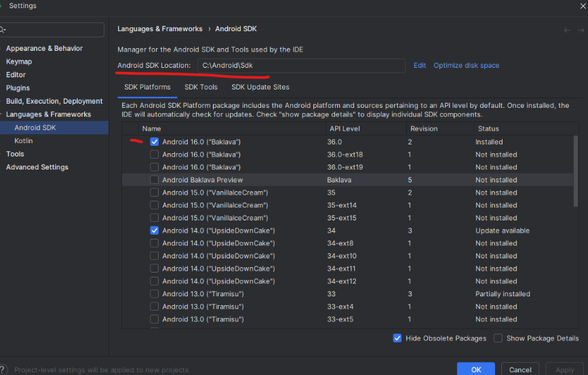Click the back navigation arrow
The width and height of the screenshot is (588, 375).
coord(567,30)
